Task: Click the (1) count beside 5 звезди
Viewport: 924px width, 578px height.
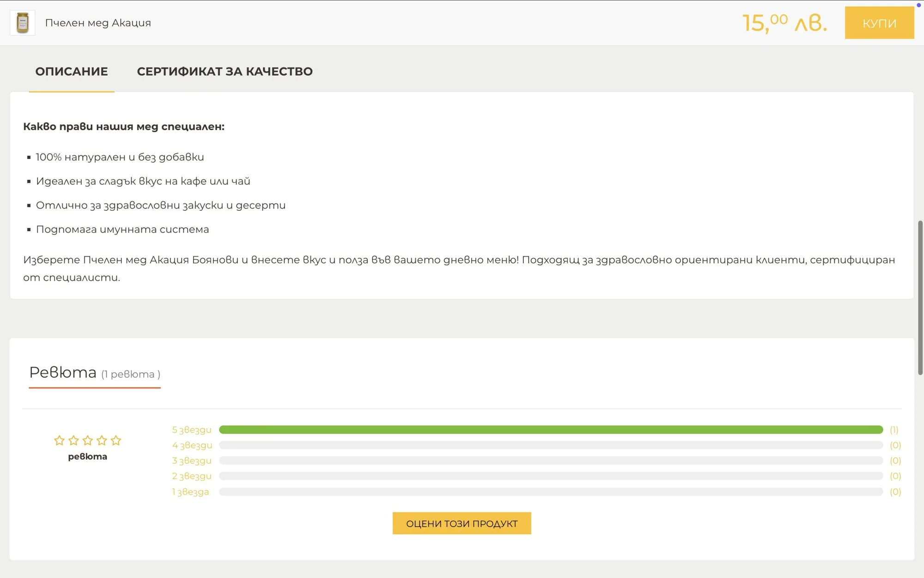Action: (894, 430)
